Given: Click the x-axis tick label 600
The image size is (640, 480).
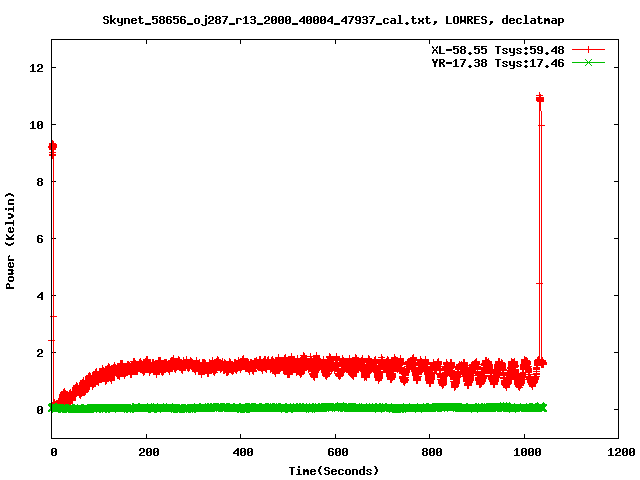Looking at the screenshot, I should click(338, 452).
